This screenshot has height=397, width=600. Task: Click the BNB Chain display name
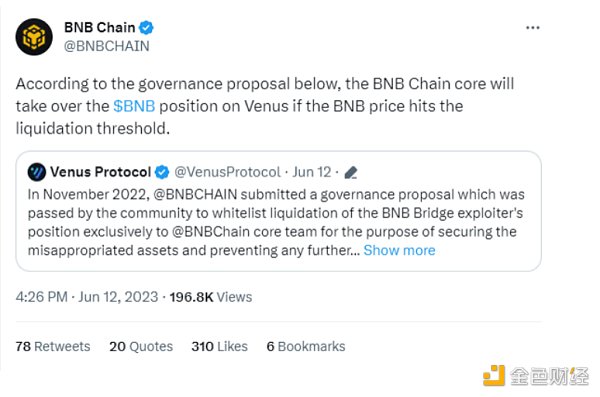pos(99,28)
